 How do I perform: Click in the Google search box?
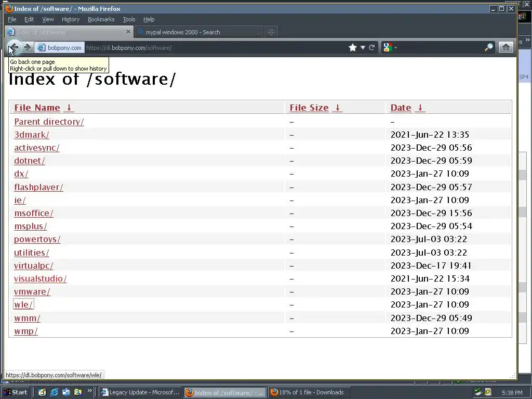441,47
